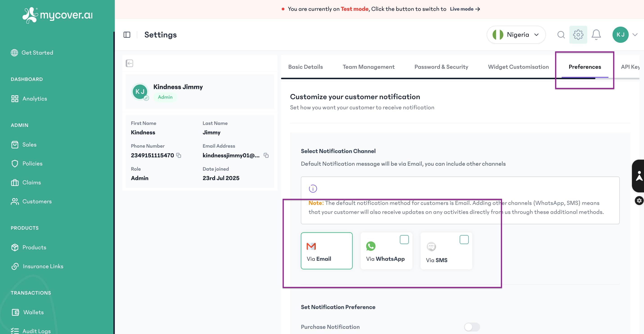The height and width of the screenshot is (334, 644).
Task: Open the Nigeria country dropdown
Action: [516, 34]
